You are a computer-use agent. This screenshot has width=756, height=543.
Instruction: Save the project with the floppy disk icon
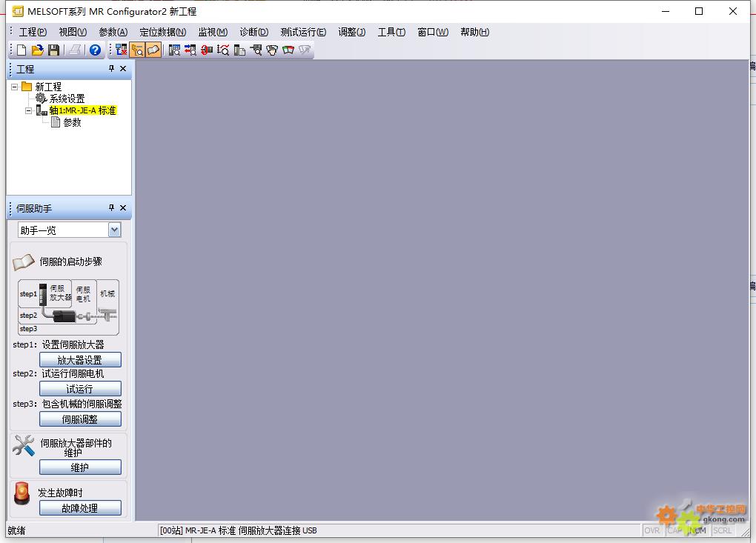[53, 50]
